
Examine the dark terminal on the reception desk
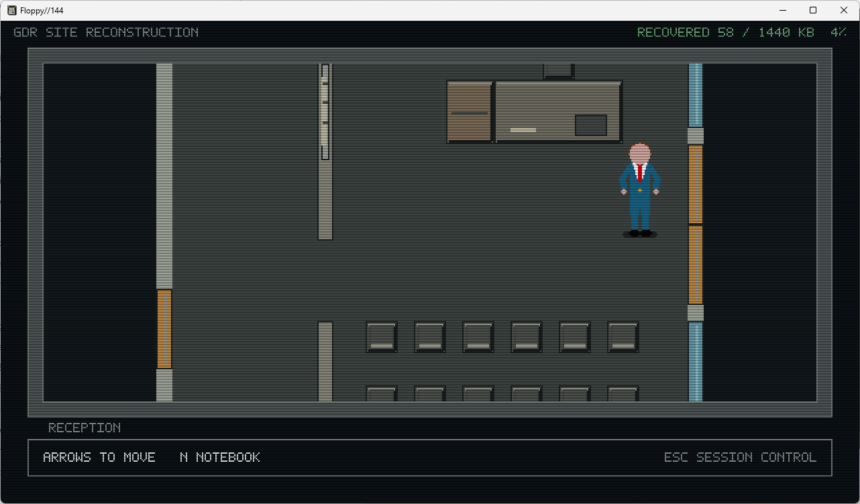click(x=591, y=125)
